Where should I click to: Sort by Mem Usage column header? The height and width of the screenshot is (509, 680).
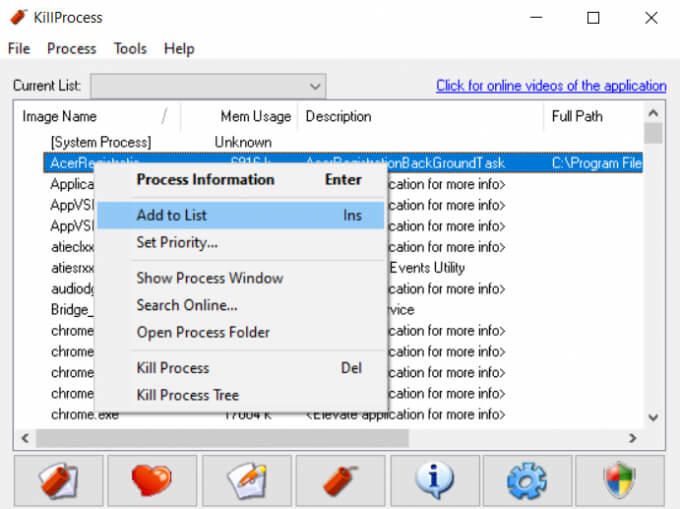239,116
